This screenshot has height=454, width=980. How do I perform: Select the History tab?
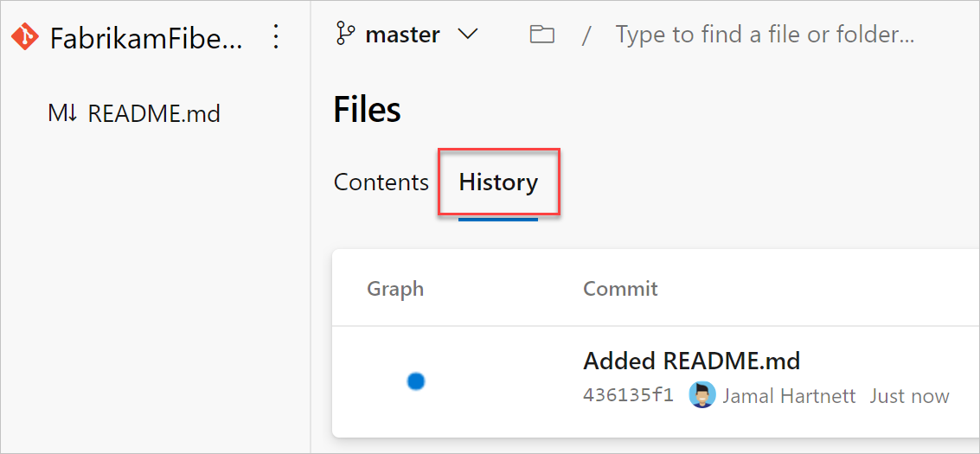coord(498,182)
